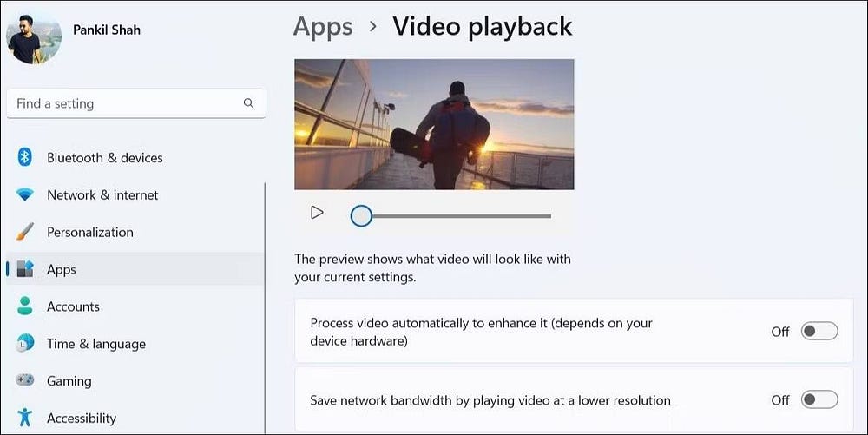Open Time & language settings
This screenshot has height=435, width=868.
point(135,343)
